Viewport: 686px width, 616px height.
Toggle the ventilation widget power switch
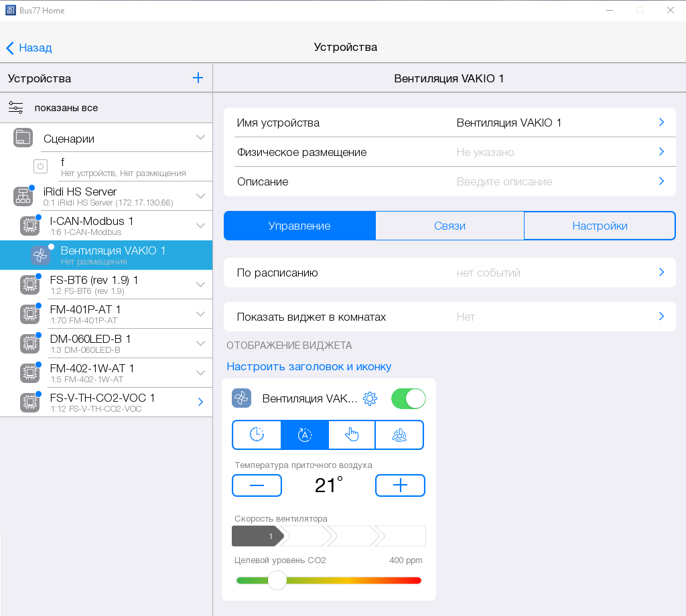tap(408, 398)
